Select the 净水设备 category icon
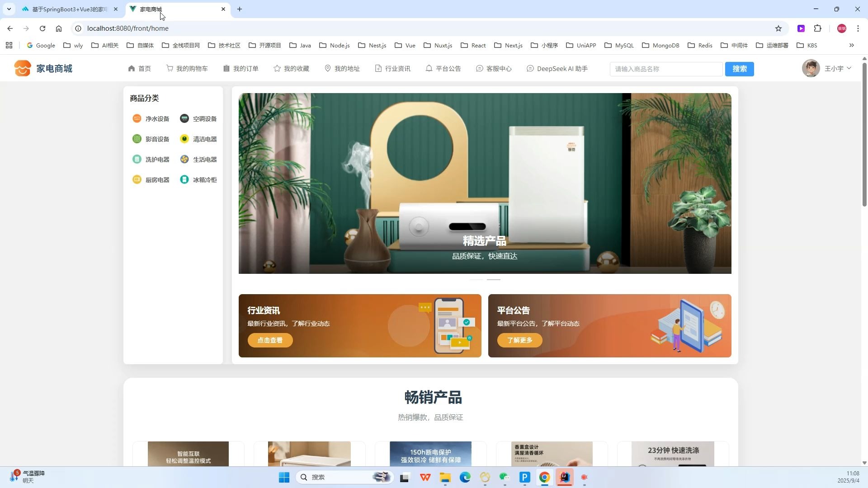 tap(137, 118)
